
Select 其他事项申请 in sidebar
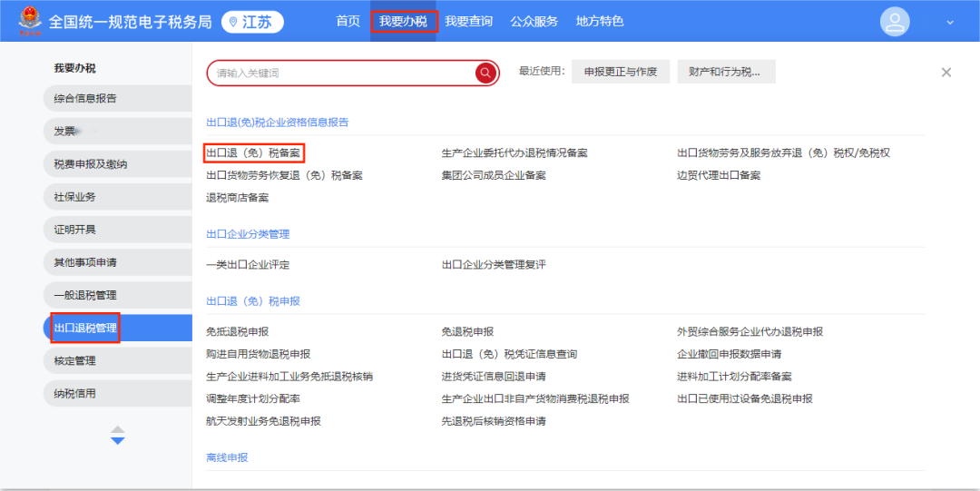[117, 262]
